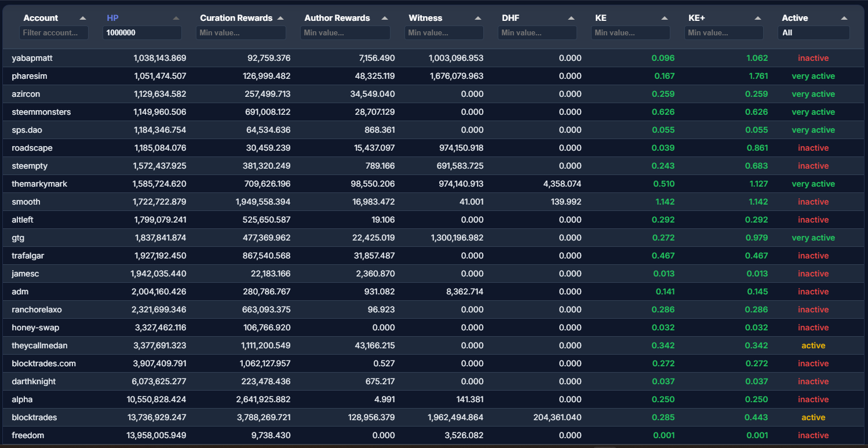Click the Author Rewards header label
This screenshot has width=868, height=448.
[x=337, y=18]
